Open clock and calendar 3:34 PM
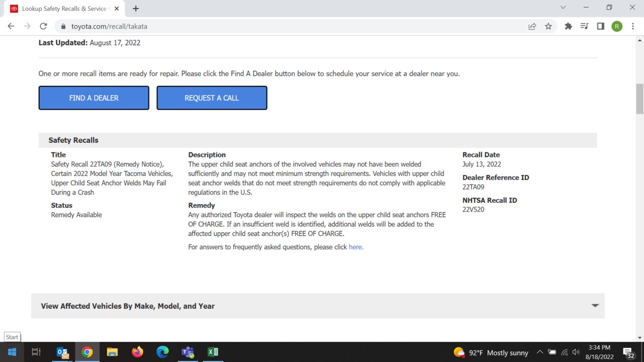Viewport: 644px width, 362px height. 599,352
